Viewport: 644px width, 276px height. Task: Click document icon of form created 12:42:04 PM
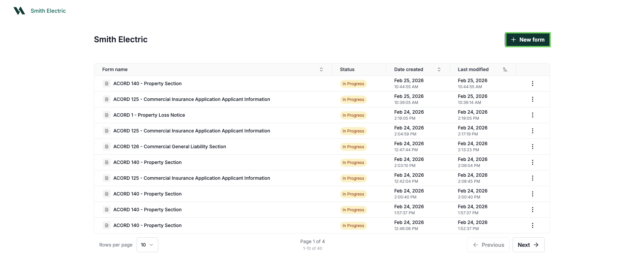point(107,178)
